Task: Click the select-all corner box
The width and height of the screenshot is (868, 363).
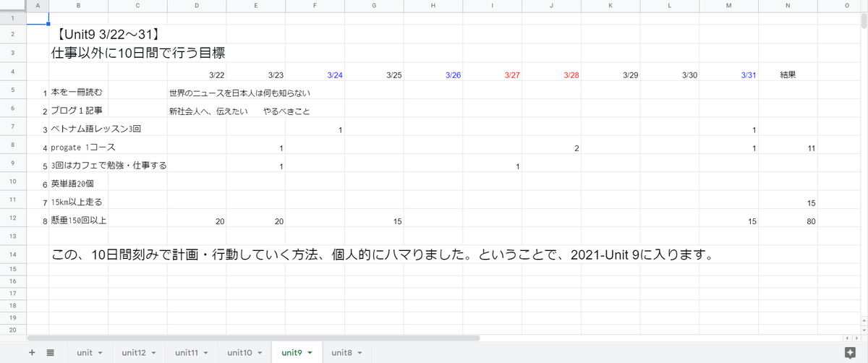Action: (13, 6)
